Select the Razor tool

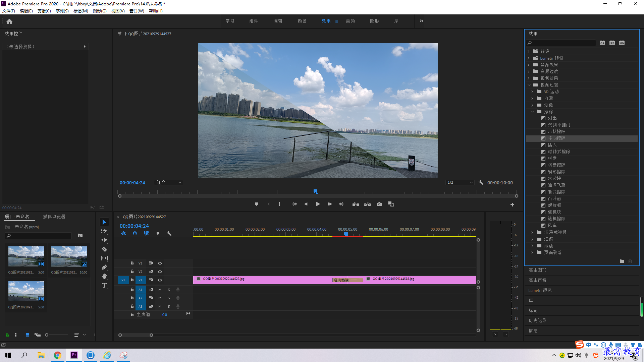[104, 249]
